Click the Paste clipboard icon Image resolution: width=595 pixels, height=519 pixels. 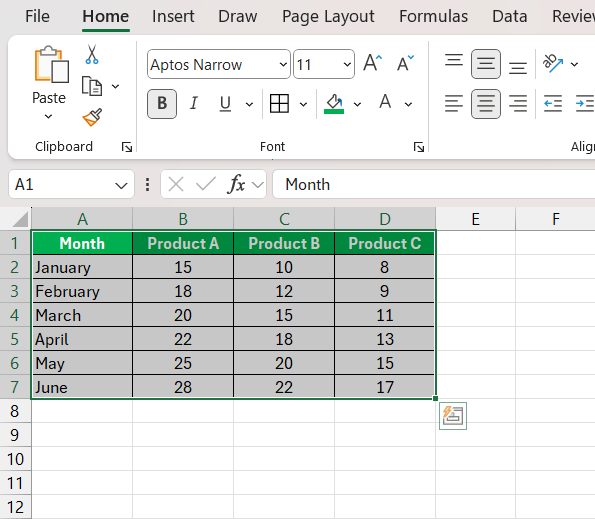[x=52, y=64]
